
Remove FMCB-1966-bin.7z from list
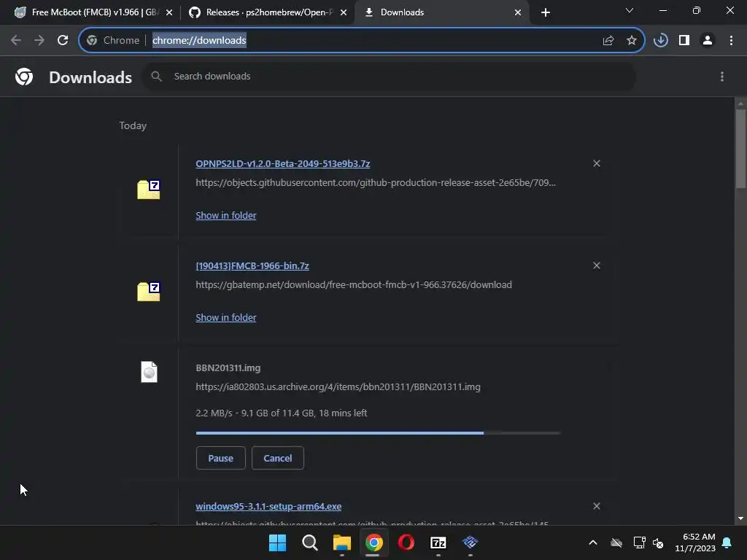(x=597, y=265)
